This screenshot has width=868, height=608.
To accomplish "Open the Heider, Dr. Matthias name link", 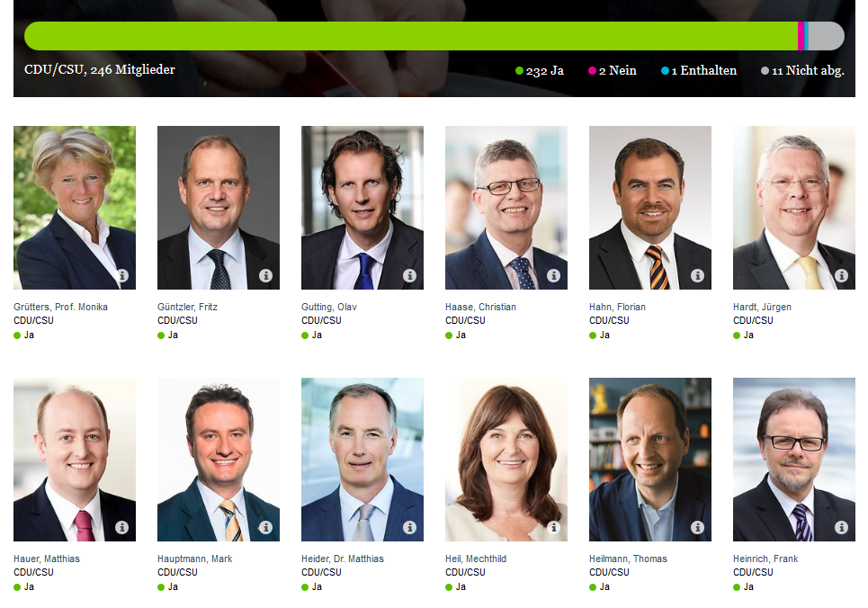I will [x=343, y=559].
